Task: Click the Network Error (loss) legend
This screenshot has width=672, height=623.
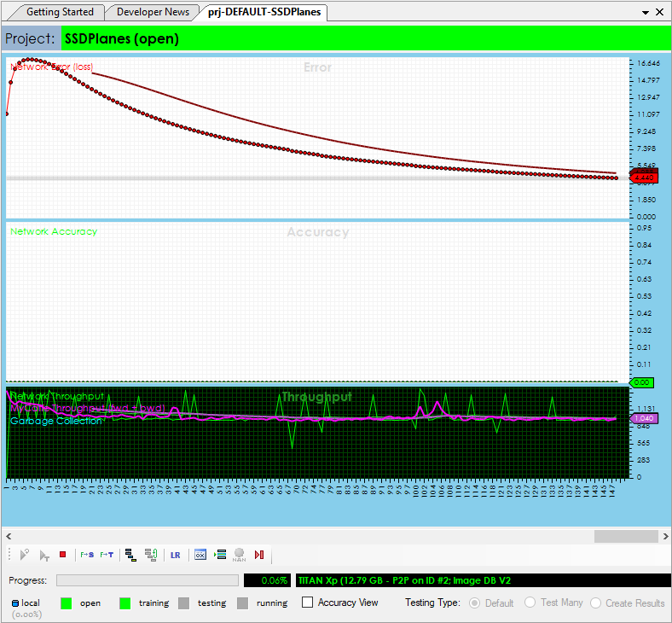Action: [x=51, y=67]
